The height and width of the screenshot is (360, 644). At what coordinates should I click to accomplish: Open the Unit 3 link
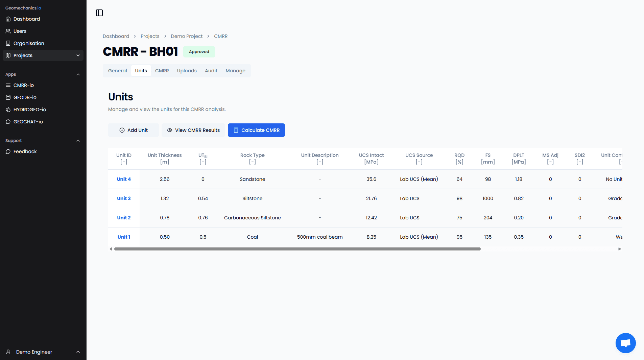124,198
